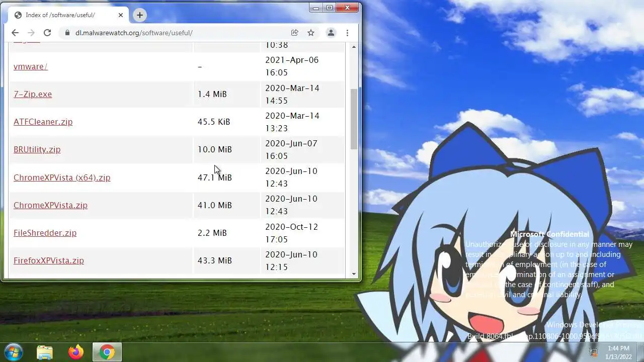Select the 1.4 MiB size cell
644x362 pixels.
tap(226, 94)
